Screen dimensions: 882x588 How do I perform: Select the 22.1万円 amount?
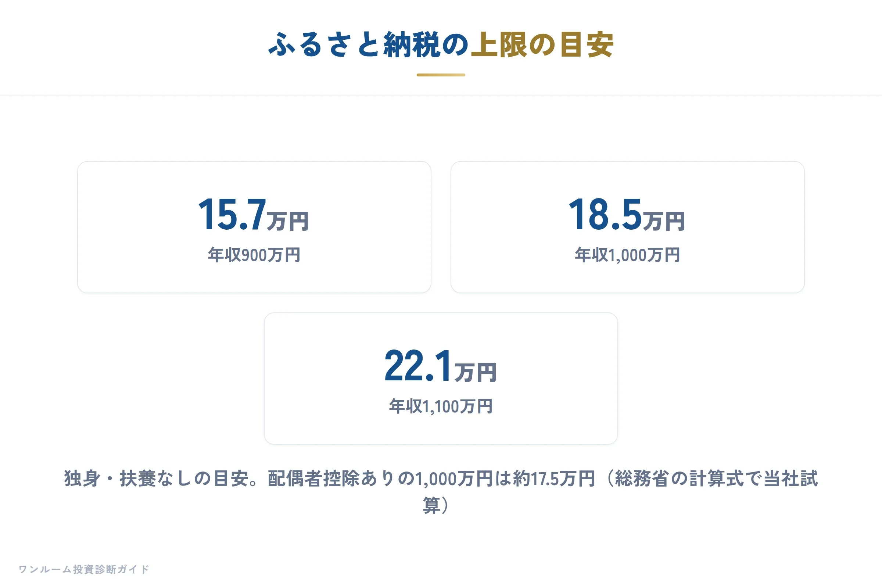click(441, 366)
